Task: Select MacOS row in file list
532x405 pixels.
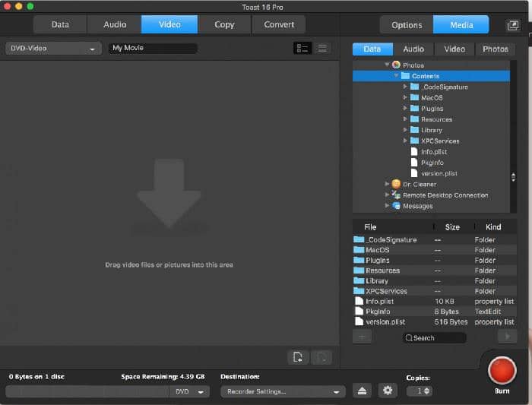Action: tap(435, 250)
